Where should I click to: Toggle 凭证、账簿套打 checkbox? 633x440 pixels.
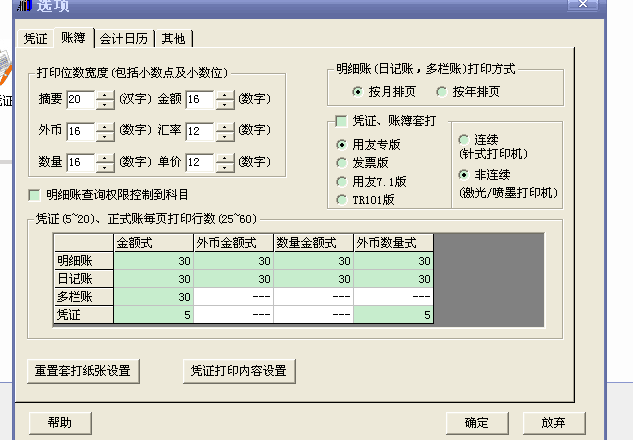click(x=341, y=121)
